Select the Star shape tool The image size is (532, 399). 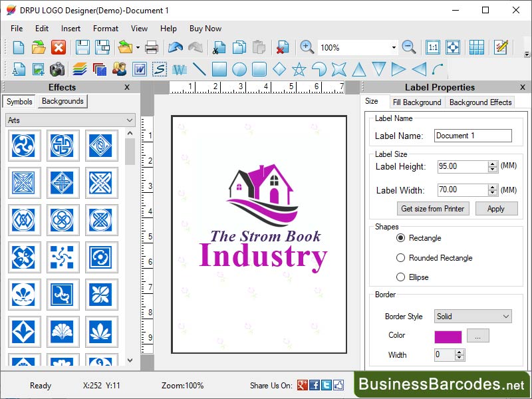pos(300,69)
